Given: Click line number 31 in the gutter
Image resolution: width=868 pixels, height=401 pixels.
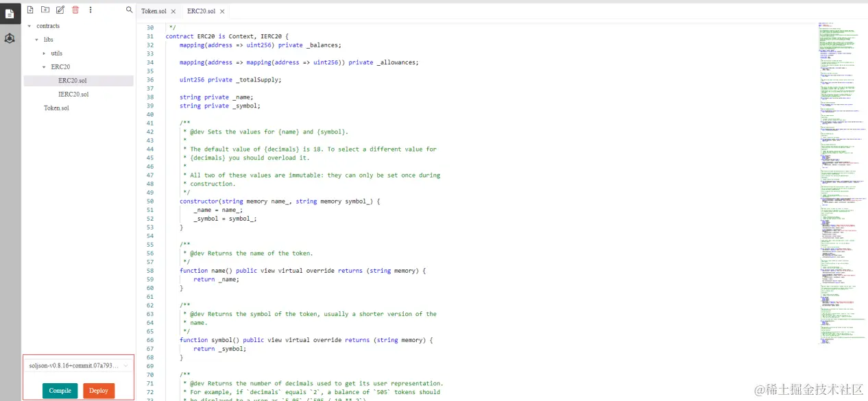Looking at the screenshot, I should (149, 36).
